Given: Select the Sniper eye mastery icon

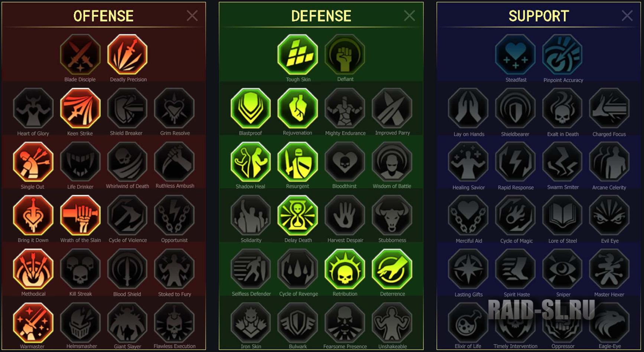Looking at the screenshot, I should 562,269.
